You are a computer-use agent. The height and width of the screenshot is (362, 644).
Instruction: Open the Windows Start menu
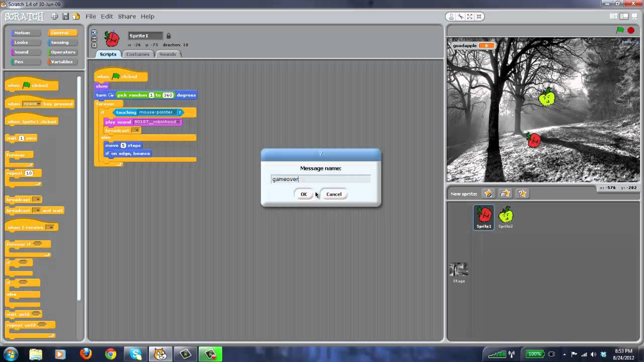point(11,354)
